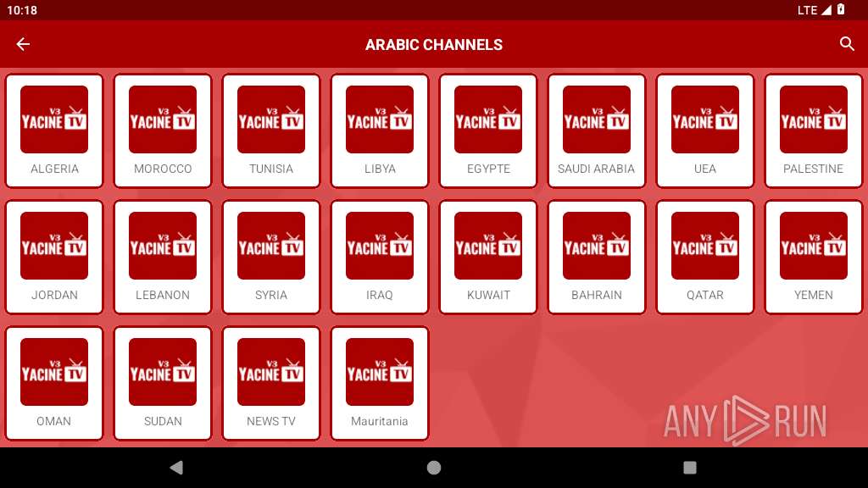The width and height of the screenshot is (868, 488).
Task: Tap the LEBANON channel card
Action: coord(163,258)
